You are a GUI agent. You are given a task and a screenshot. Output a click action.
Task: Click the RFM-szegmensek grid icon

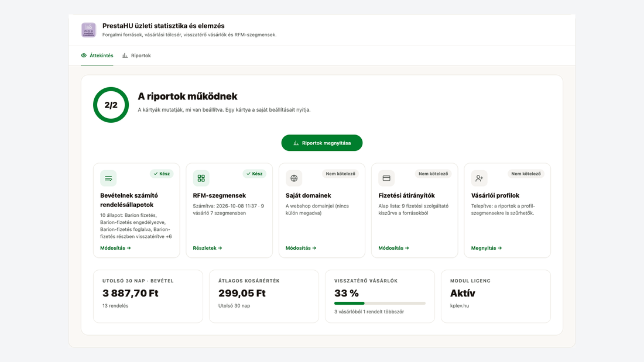pos(201,178)
